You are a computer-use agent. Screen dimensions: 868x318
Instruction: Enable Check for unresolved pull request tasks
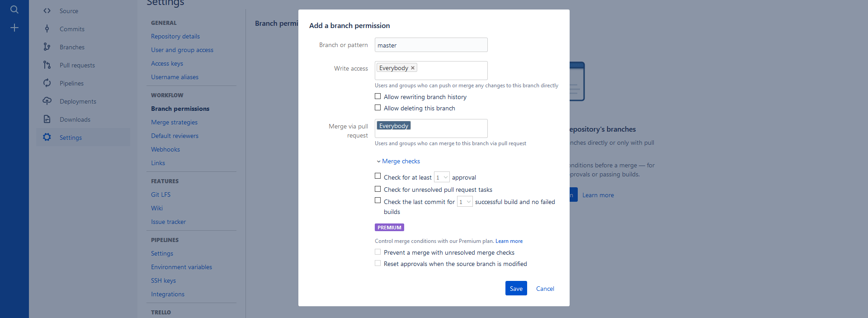click(378, 189)
